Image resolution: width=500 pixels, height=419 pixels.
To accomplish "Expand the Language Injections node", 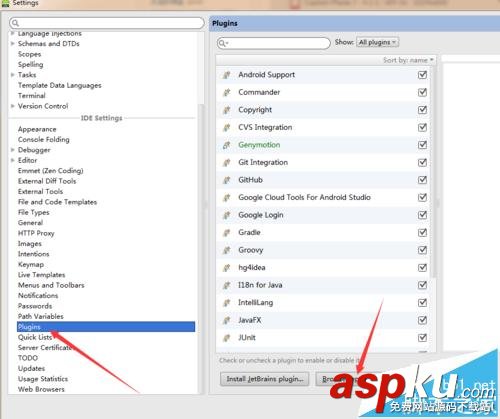I will click(13, 33).
